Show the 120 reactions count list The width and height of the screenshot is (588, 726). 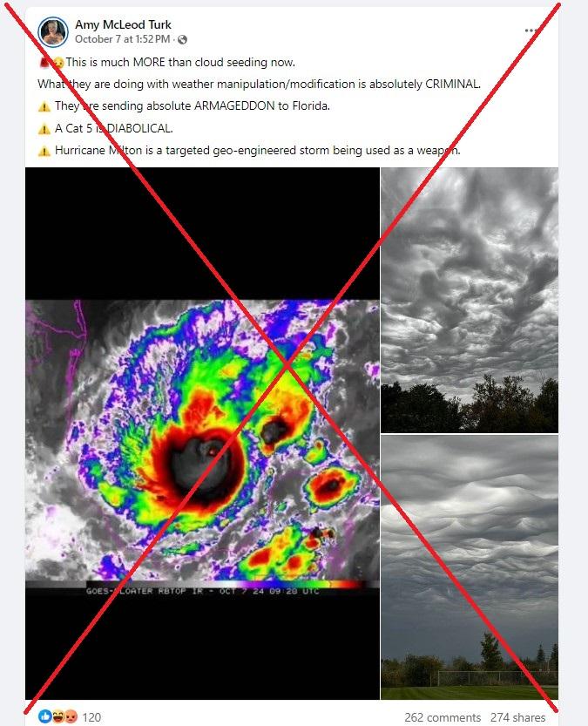point(91,717)
